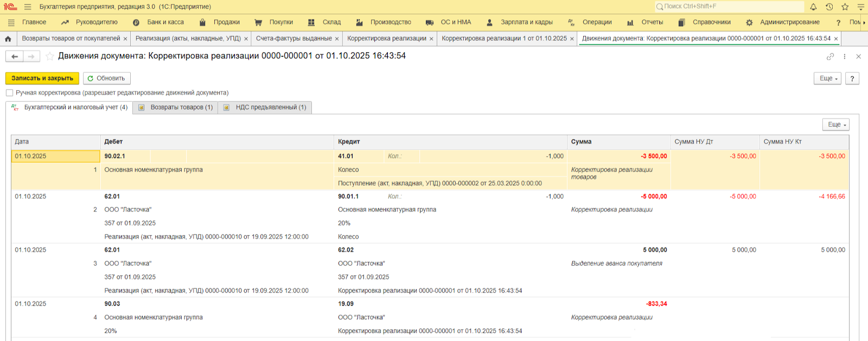This screenshot has height=341, width=868.
Task: Add document to favorites star
Action: point(50,56)
